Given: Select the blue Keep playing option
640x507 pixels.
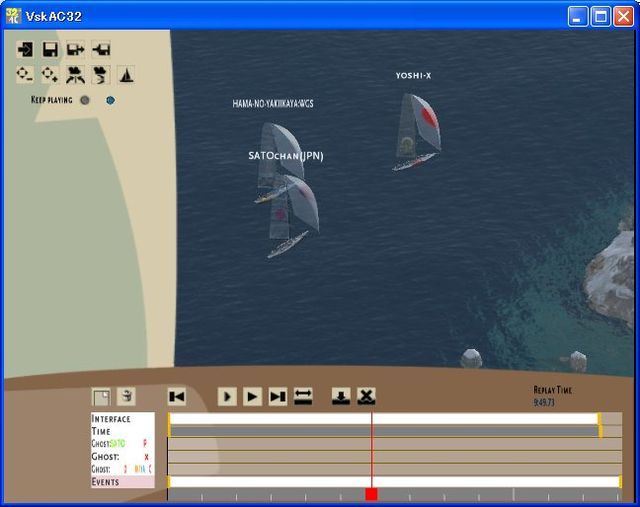Looking at the screenshot, I should click(x=110, y=100).
